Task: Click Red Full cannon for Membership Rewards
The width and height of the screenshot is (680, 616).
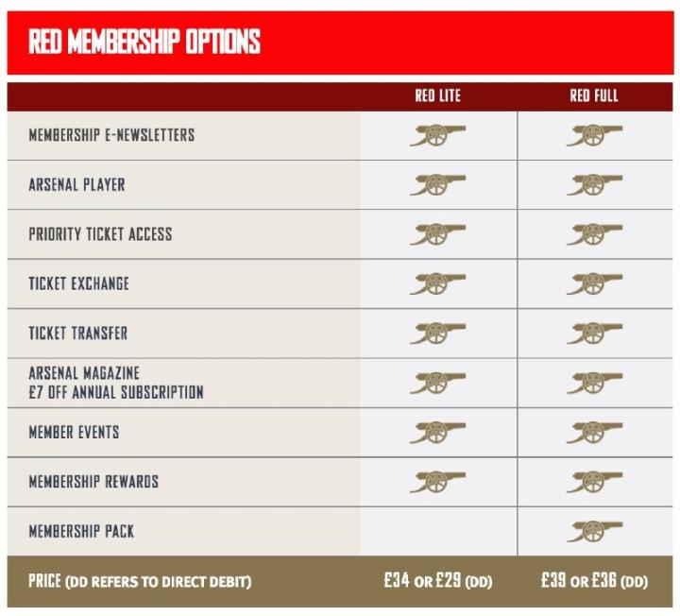Action: (594, 482)
